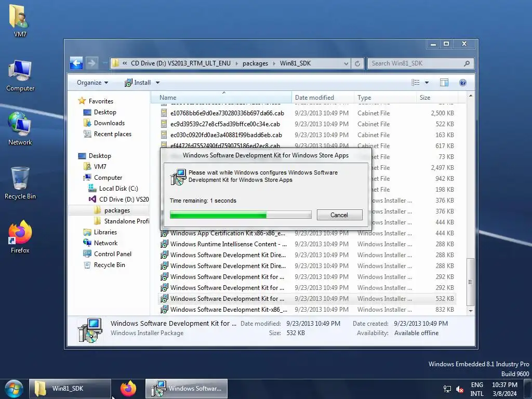Refresh the Win81_SDK folder view
Image resolution: width=532 pixels, height=399 pixels.
coord(357,63)
